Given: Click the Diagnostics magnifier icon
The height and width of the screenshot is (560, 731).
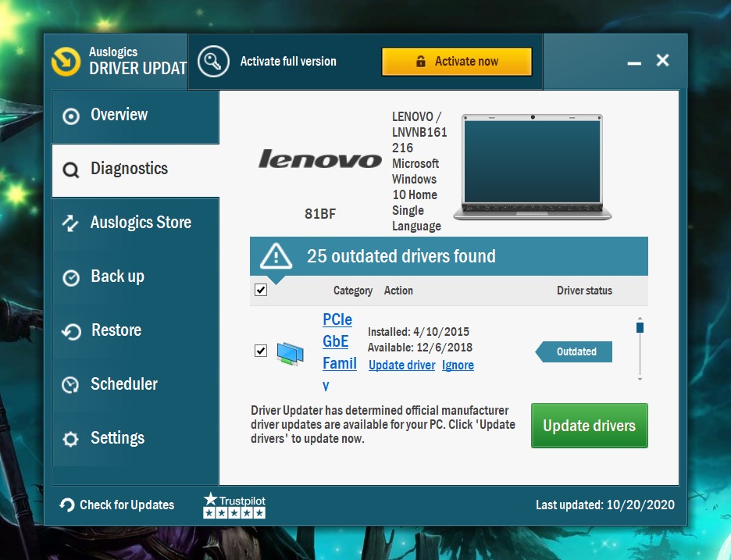Looking at the screenshot, I should 71,169.
